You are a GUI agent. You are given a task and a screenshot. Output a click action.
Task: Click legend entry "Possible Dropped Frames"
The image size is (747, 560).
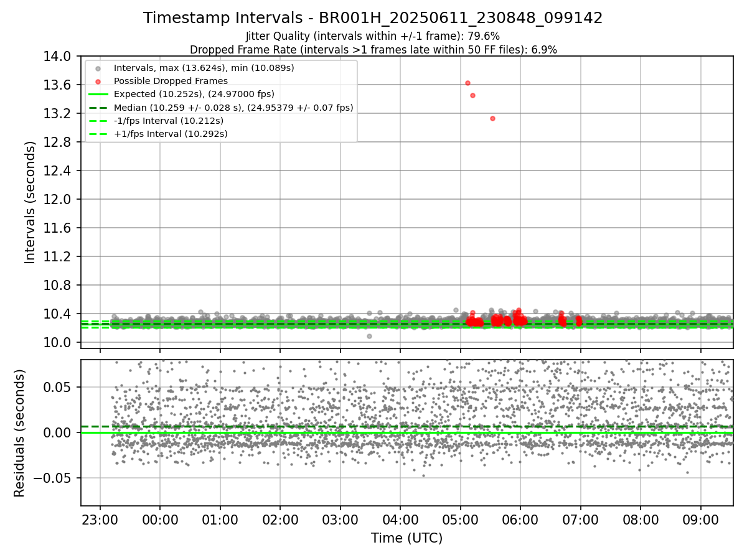(x=171, y=81)
